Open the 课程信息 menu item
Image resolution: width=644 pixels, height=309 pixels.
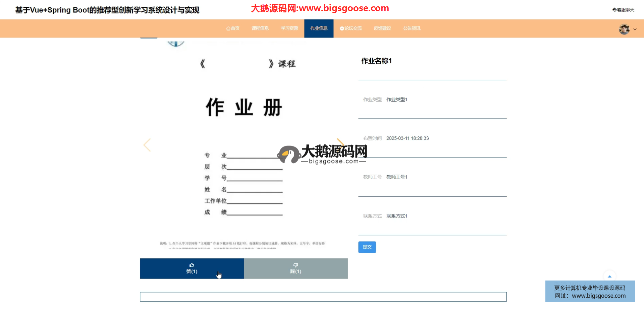(x=260, y=28)
